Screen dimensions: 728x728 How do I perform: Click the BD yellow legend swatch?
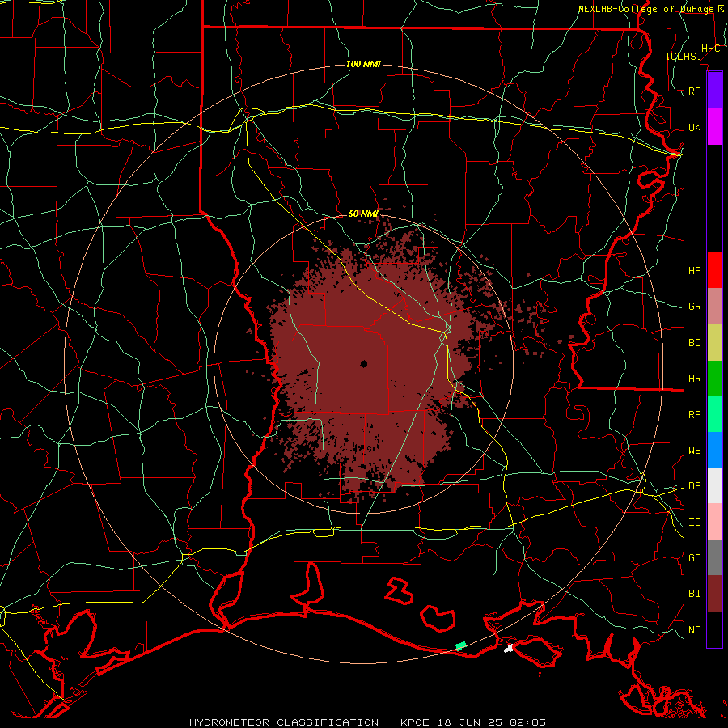714,342
